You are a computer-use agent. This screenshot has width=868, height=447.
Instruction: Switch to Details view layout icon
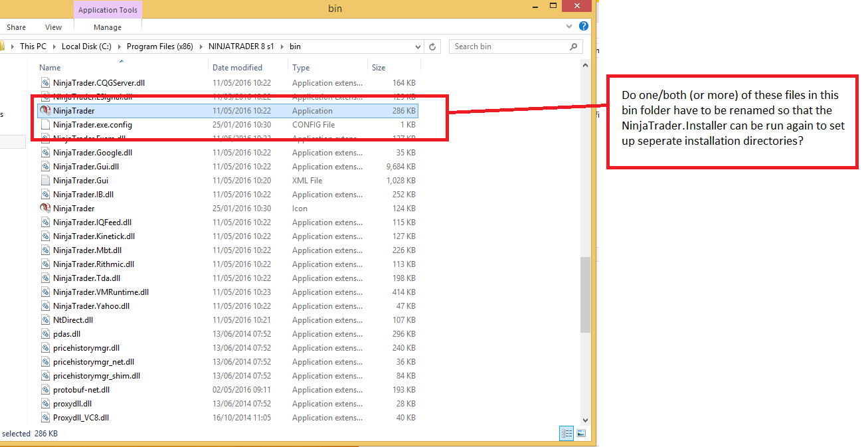pos(566,434)
